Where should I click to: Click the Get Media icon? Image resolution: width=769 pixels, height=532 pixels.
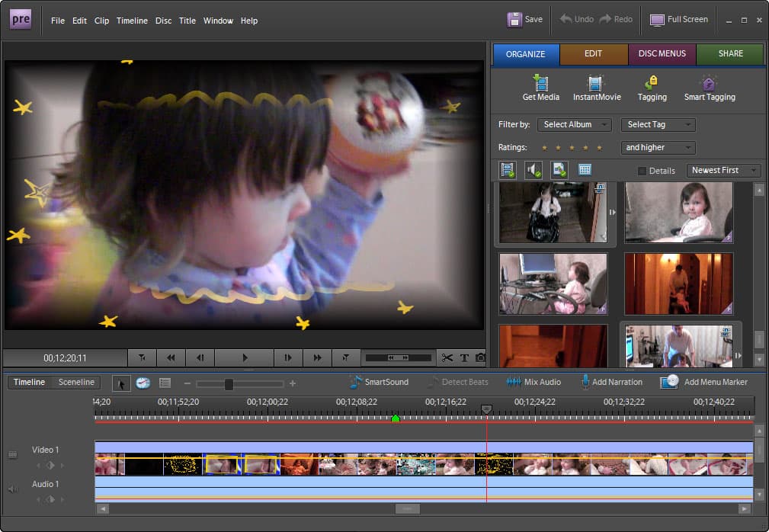(x=540, y=83)
